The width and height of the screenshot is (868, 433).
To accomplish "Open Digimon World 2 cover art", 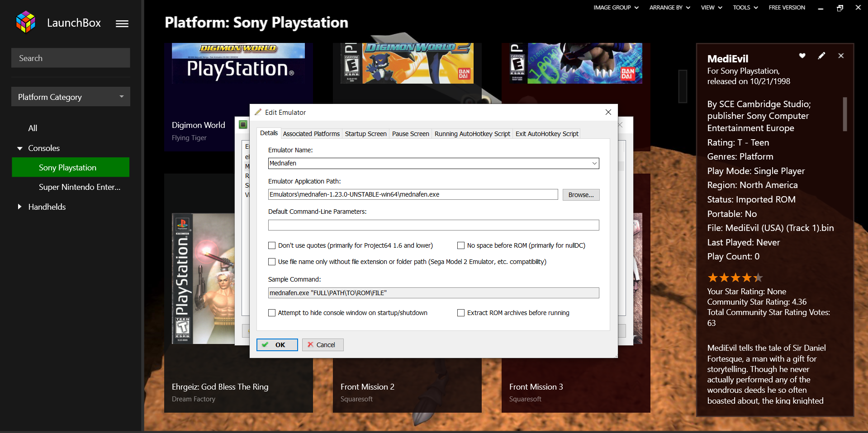I will 407,63.
